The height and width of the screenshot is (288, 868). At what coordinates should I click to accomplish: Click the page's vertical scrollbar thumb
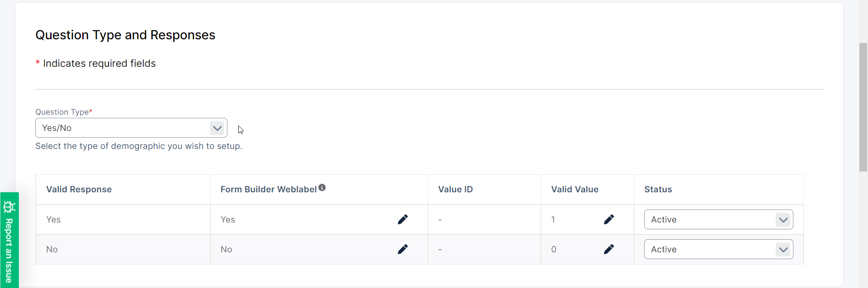[863, 107]
